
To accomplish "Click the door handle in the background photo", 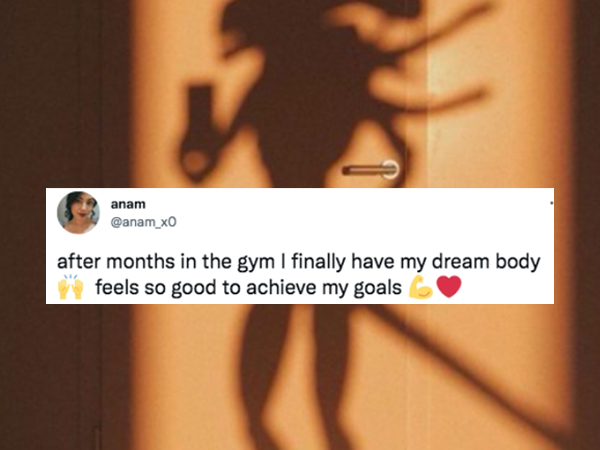I will tap(370, 170).
